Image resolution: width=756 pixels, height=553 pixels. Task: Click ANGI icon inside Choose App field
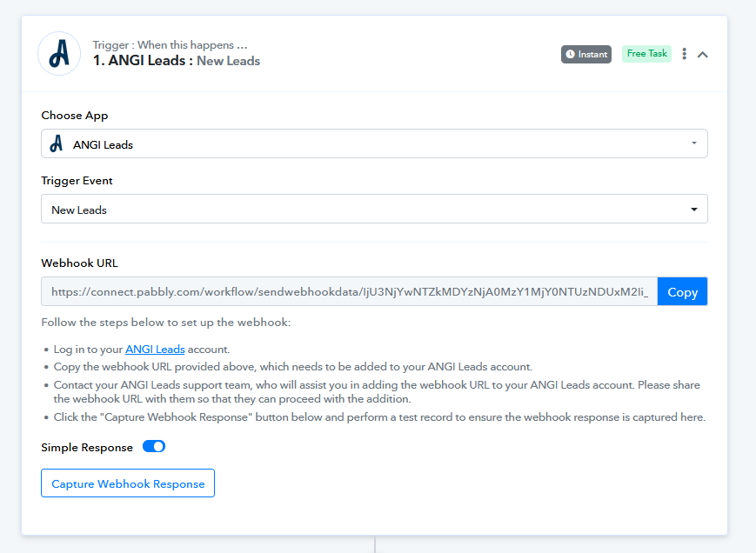[x=57, y=143]
